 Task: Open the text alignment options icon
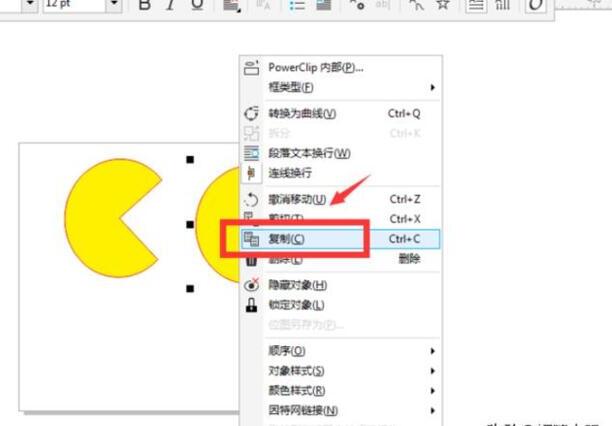point(231,5)
